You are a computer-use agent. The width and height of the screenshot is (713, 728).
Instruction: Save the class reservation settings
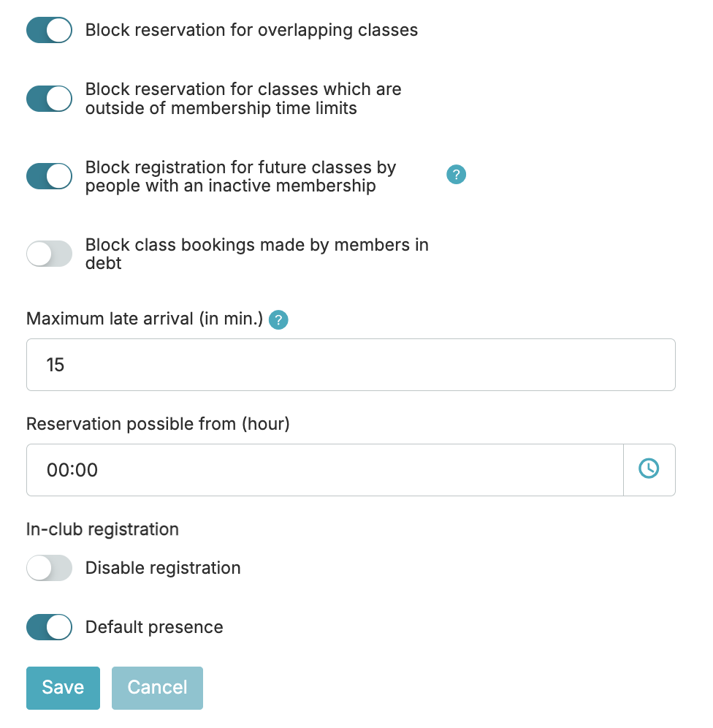(63, 688)
